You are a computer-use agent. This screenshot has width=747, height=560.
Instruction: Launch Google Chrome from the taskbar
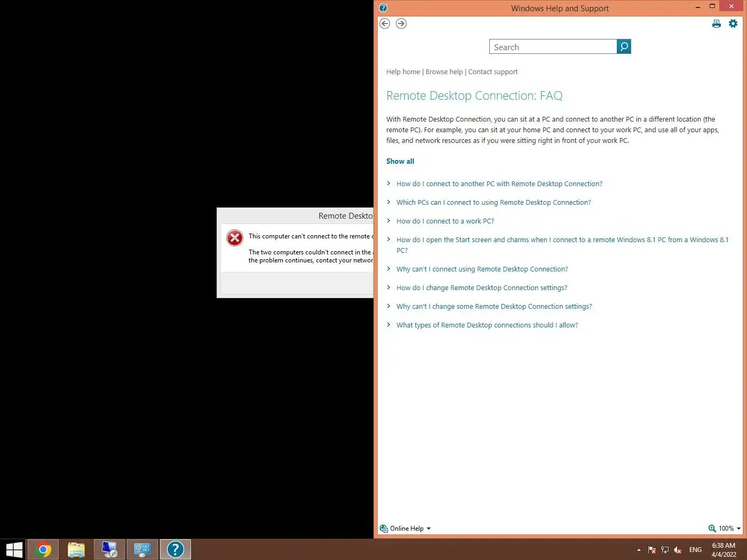43,549
